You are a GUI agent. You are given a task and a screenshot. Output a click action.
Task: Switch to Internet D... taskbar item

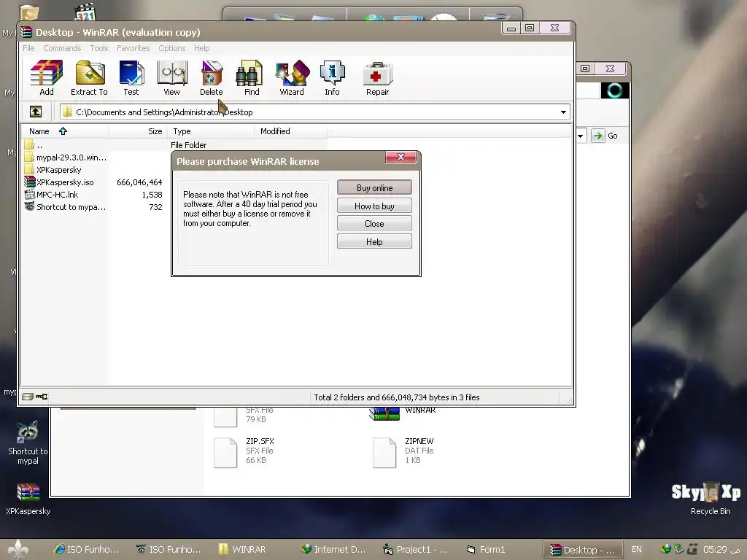click(x=333, y=550)
